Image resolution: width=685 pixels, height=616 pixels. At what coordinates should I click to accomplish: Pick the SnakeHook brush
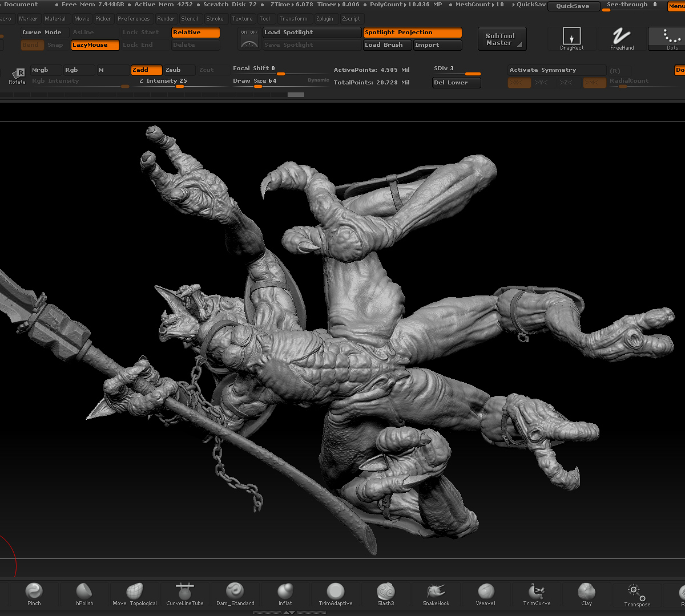[x=436, y=594]
